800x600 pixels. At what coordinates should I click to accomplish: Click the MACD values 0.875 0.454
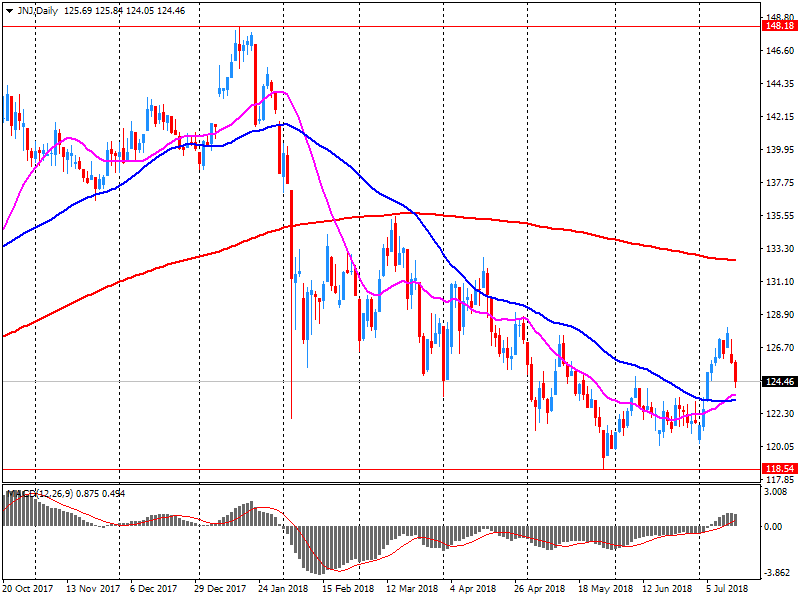[x=101, y=493]
